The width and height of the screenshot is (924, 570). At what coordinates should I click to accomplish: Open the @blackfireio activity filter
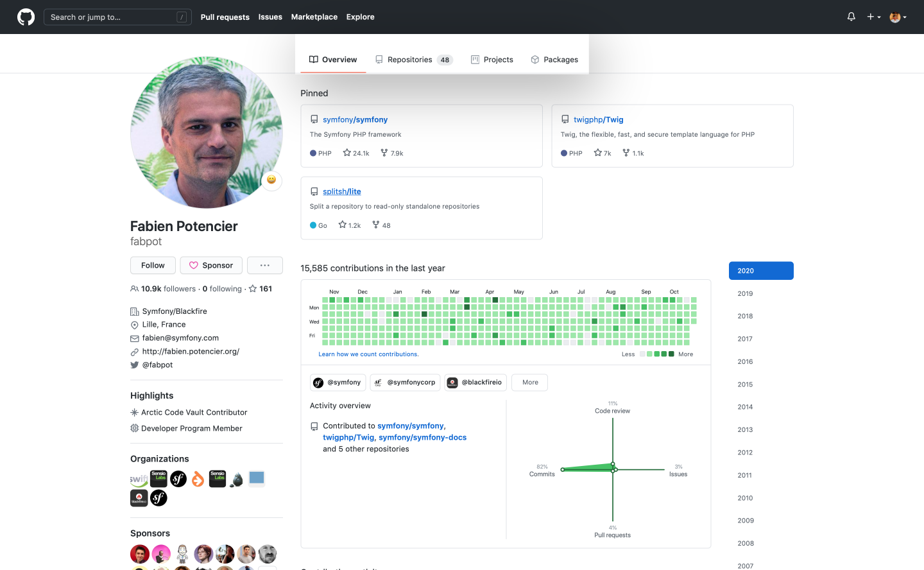[x=475, y=382]
